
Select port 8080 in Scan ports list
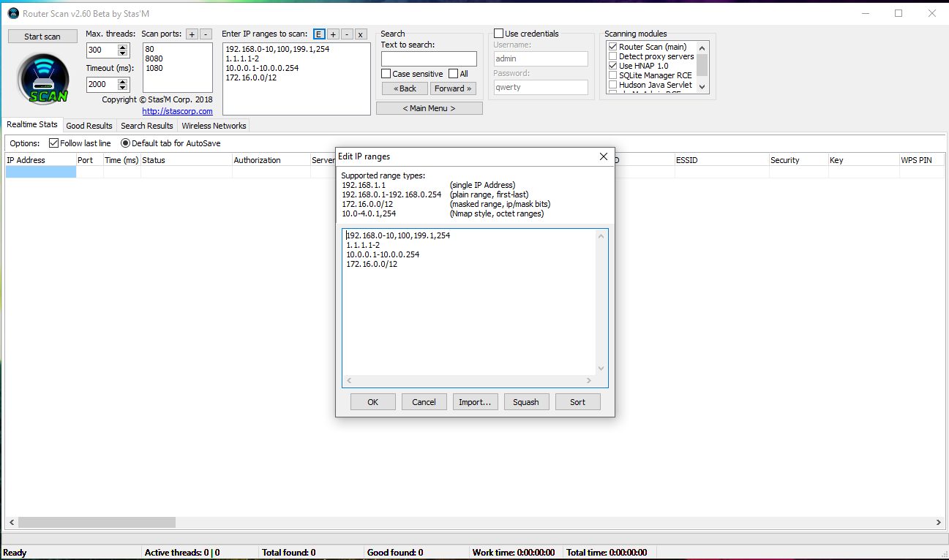pyautogui.click(x=154, y=58)
